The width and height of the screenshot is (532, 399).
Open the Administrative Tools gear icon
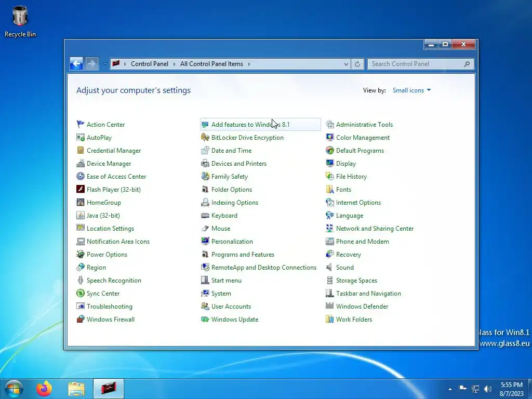[330, 125]
